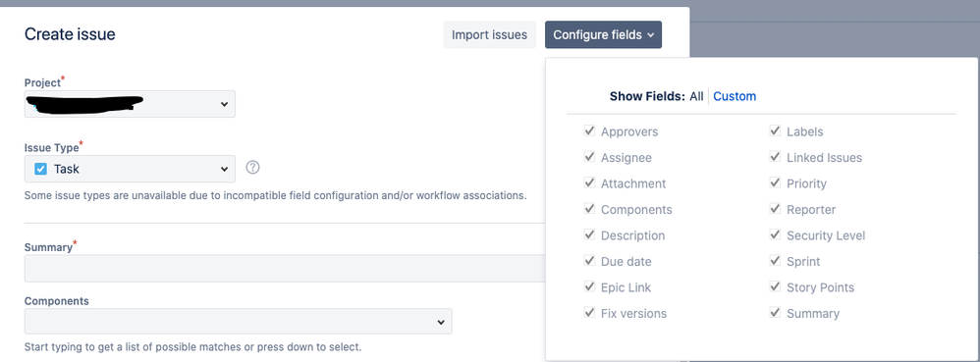Toggle the Attachment field checkbox
This screenshot has height=362, width=980.
coord(589,182)
